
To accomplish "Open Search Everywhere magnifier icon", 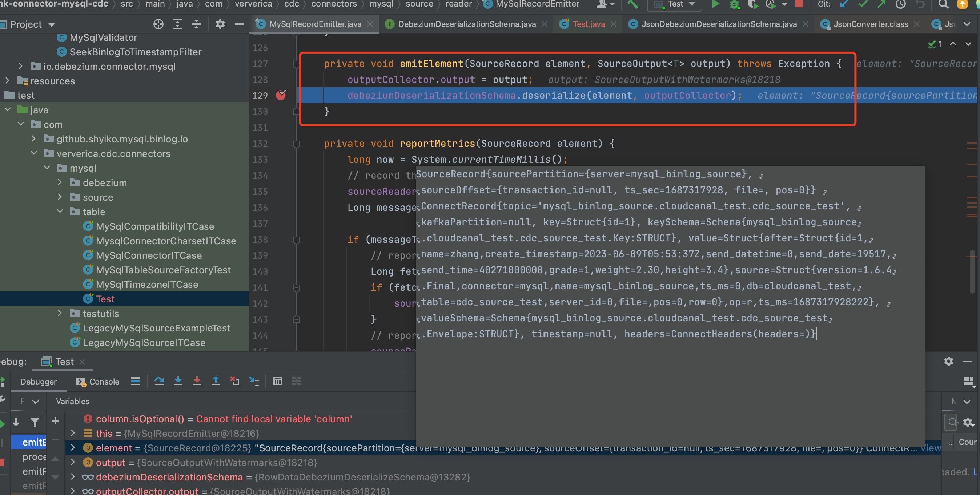I will pos(944,4).
